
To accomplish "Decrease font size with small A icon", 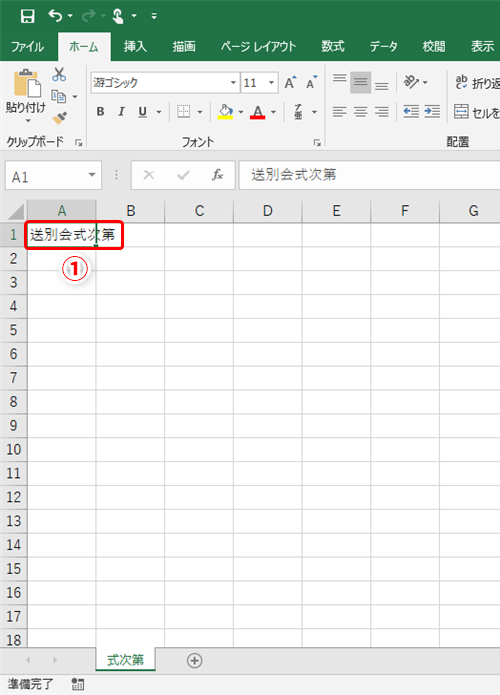I will point(312,82).
